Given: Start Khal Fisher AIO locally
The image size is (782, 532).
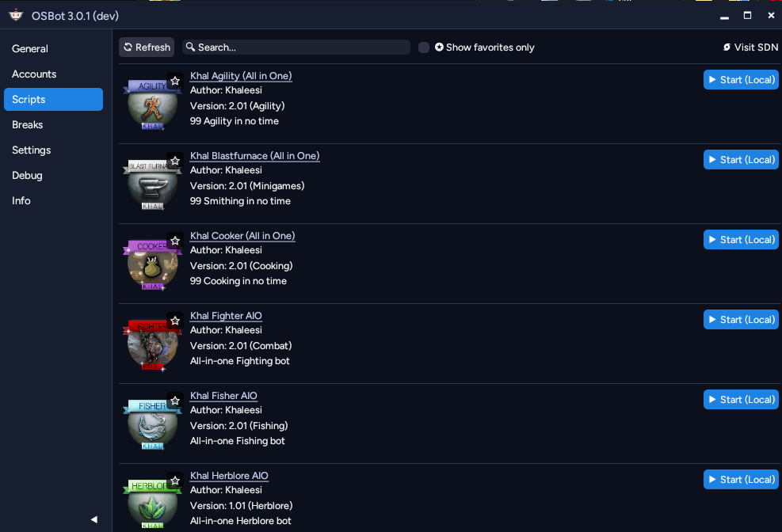Looking at the screenshot, I should [x=741, y=400].
